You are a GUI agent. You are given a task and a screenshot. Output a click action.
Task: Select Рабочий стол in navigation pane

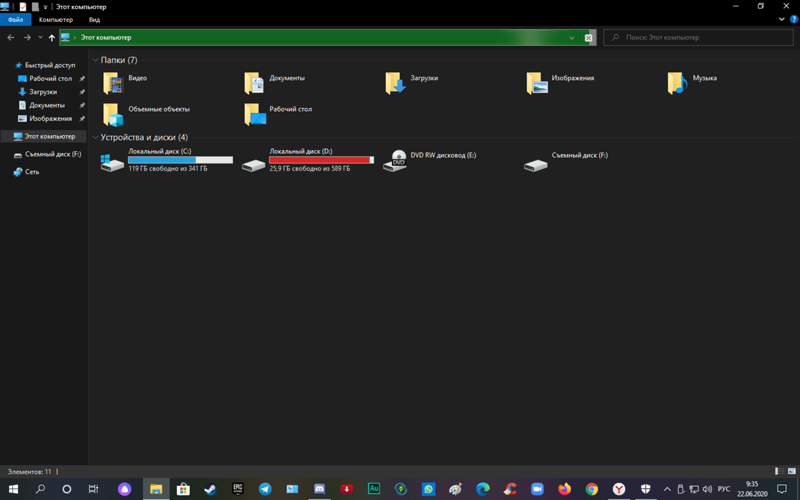(x=45, y=79)
